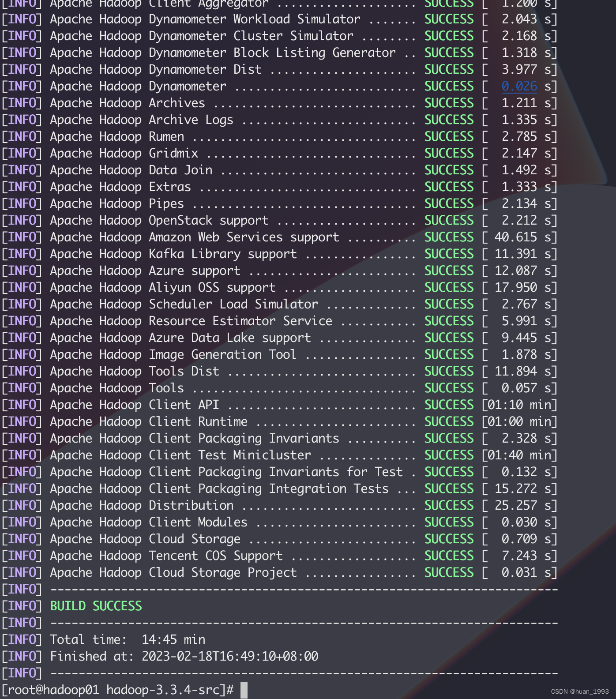The image size is (616, 699).
Task: Click 'Apache Hadoop Aliyun OSS support' text
Action: [x=163, y=287]
